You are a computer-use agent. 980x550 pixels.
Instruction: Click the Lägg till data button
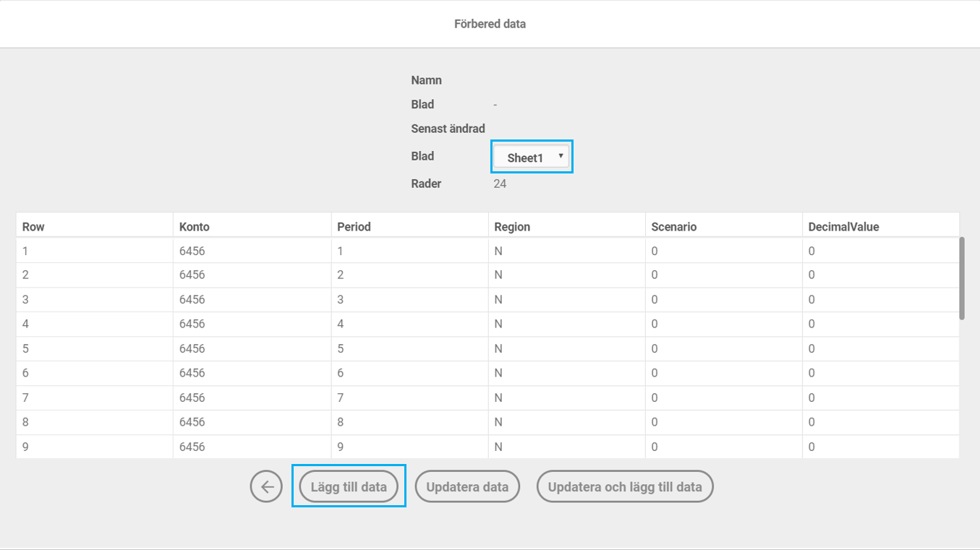click(349, 486)
